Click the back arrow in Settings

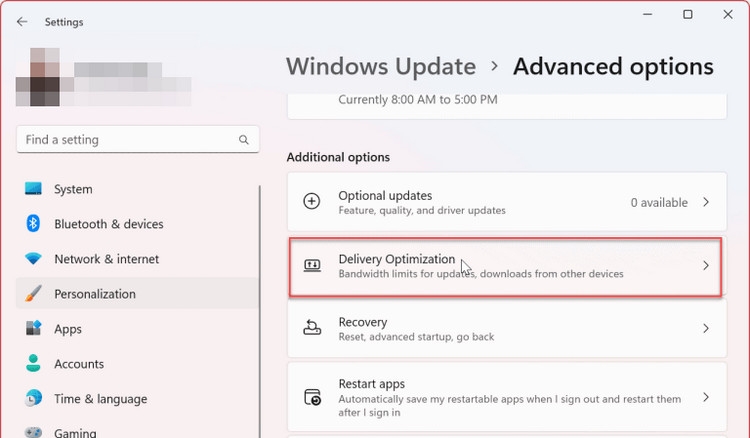22,22
